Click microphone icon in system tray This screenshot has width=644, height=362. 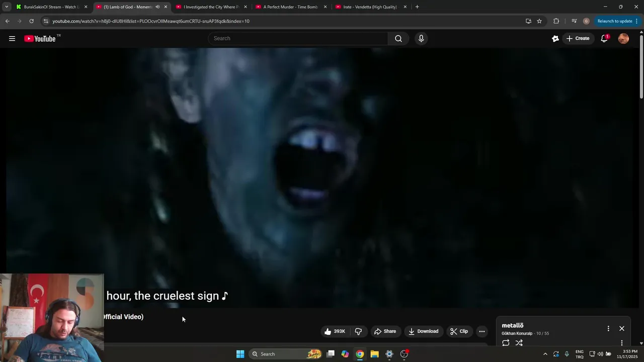pos(567,354)
